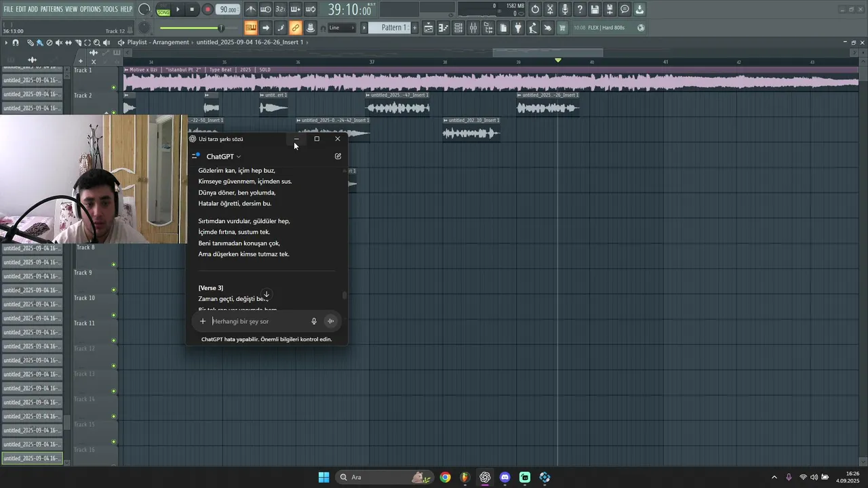Screen dimensions: 868x488
Task: Open playlist options menu arrow
Action: (x=6, y=42)
